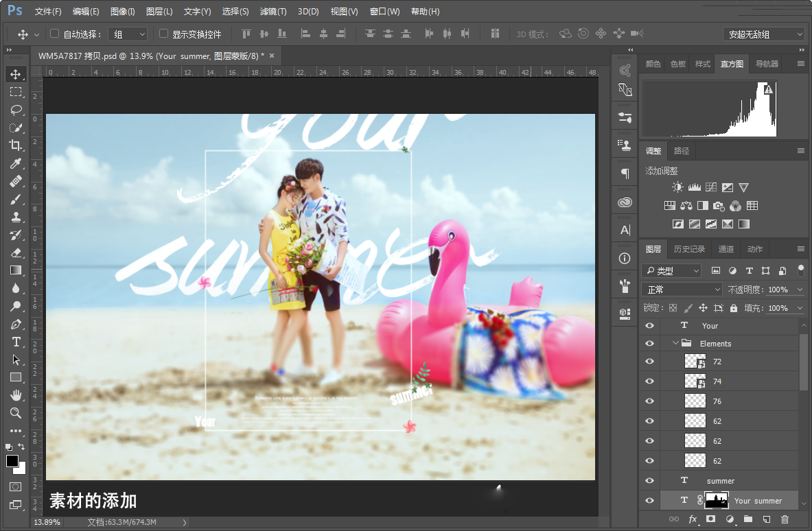Select the Brush tool
The height and width of the screenshot is (531, 812).
[x=16, y=199]
